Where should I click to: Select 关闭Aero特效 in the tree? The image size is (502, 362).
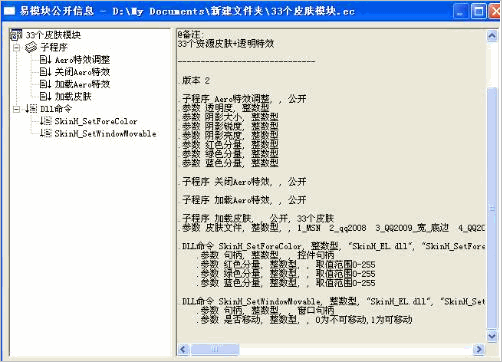[x=82, y=72]
